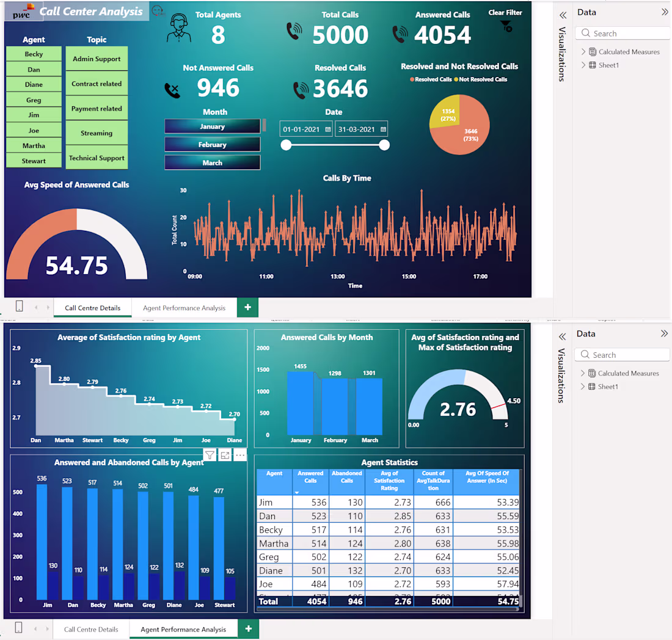Click the start handle of the Date slider
The height and width of the screenshot is (640, 672).
(286, 145)
